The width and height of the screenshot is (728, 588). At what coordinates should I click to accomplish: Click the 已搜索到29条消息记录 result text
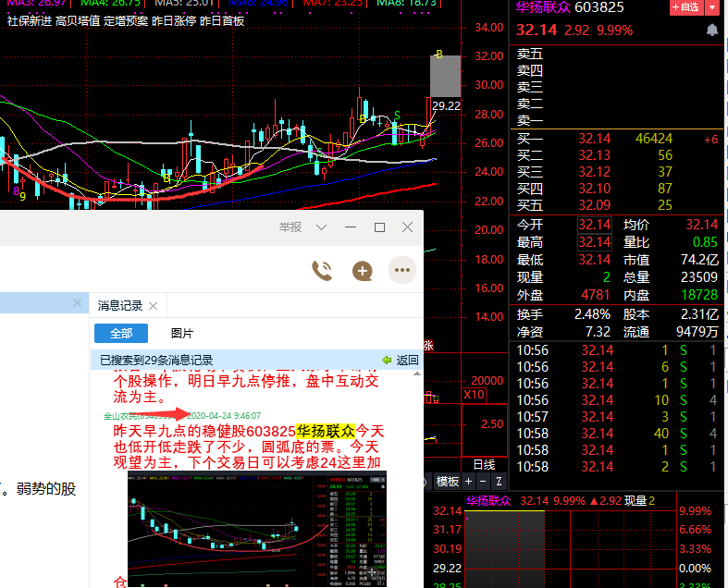click(x=156, y=361)
